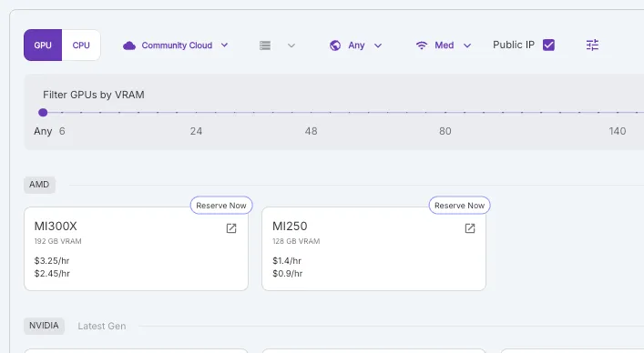The image size is (644, 353).
Task: Click the 140 VRAM label
Action: click(618, 131)
